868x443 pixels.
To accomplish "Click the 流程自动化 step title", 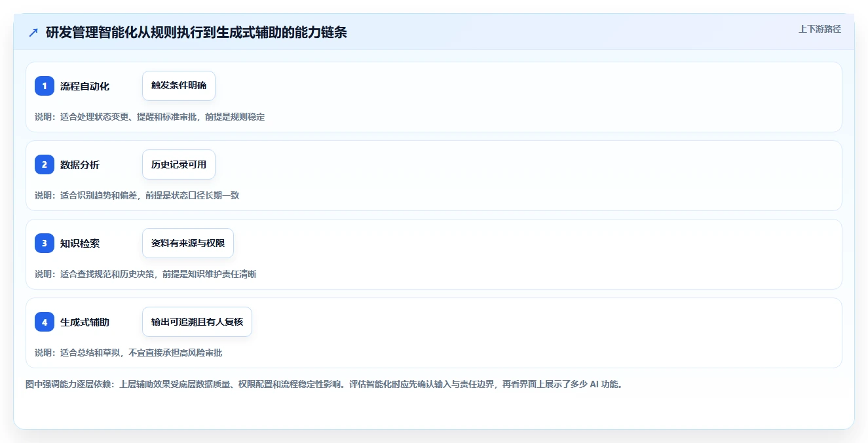I will click(x=85, y=86).
